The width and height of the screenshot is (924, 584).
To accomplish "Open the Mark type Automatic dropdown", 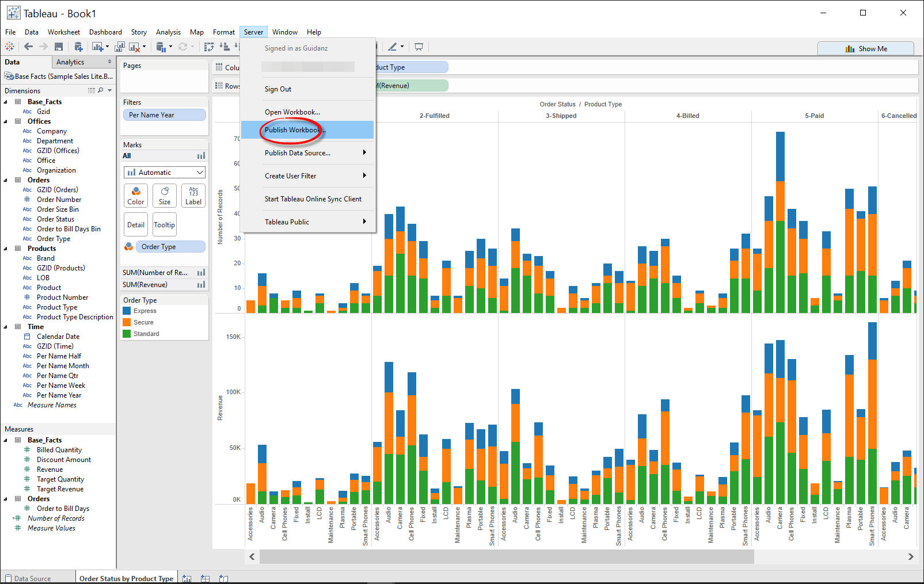I will (x=165, y=173).
